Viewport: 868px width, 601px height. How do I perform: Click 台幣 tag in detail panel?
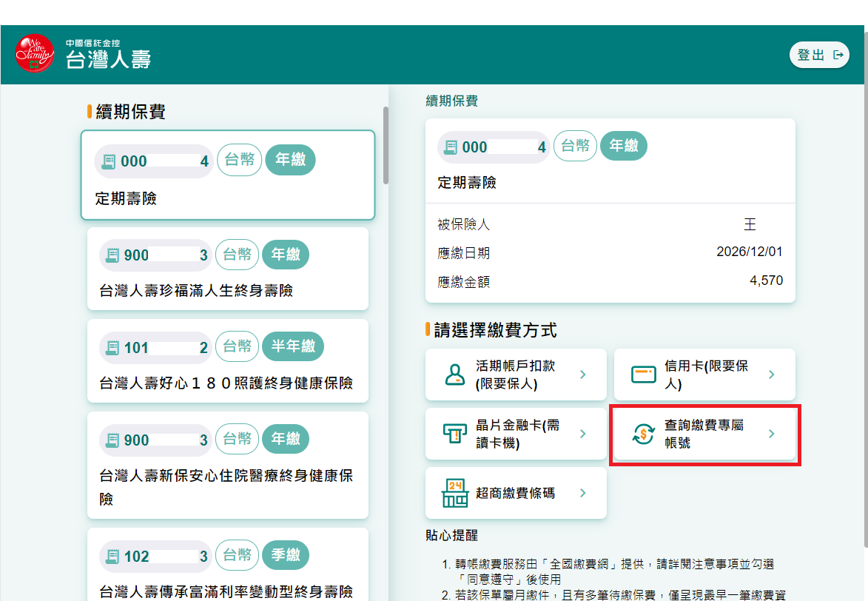[x=575, y=146]
